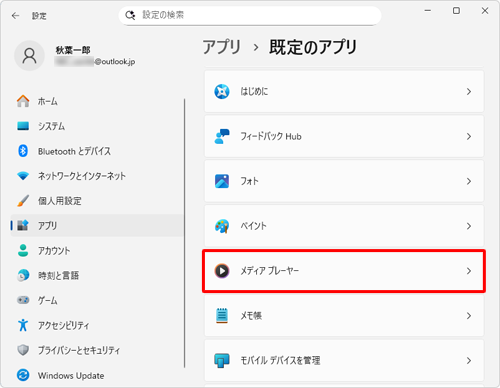Open フィードバック Hub default settings
This screenshot has height=388, width=500.
tap(344, 136)
